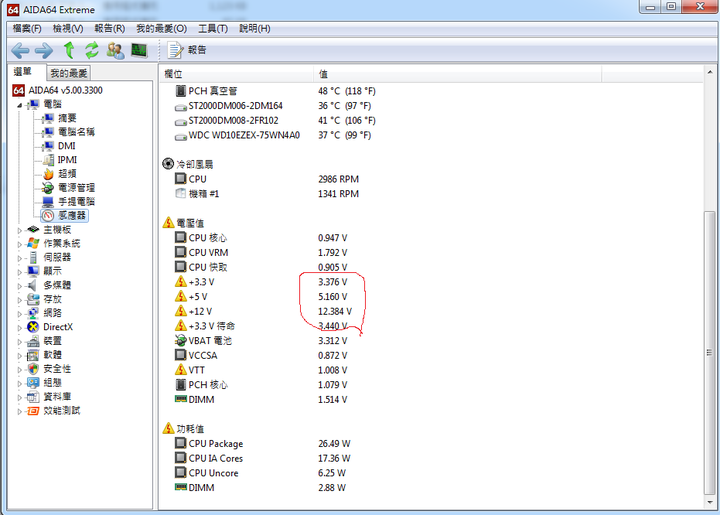Select 超頻 overclock tree item
720x515 pixels.
click(67, 174)
